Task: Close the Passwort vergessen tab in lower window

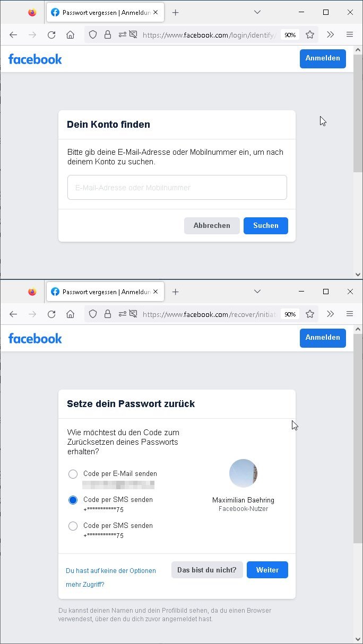Action: click(155, 292)
